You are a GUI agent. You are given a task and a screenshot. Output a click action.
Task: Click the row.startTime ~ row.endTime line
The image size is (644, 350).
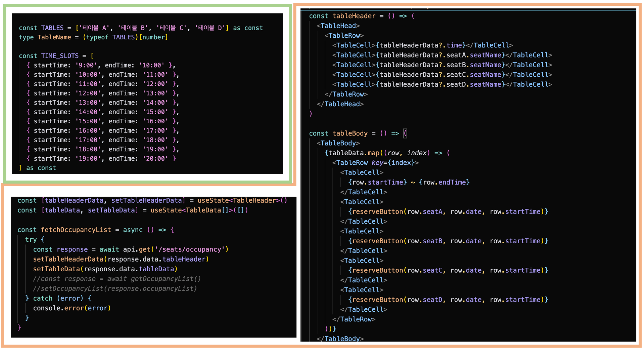pyautogui.click(x=409, y=182)
